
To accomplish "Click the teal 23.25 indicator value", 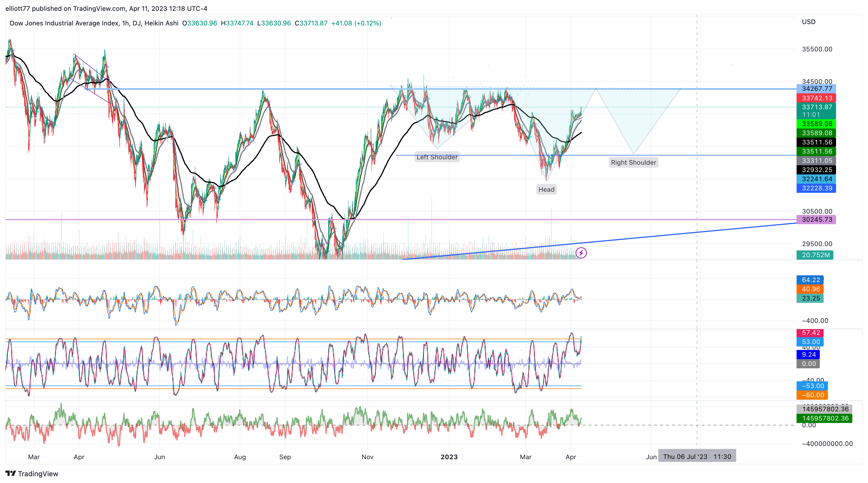I will coord(810,298).
